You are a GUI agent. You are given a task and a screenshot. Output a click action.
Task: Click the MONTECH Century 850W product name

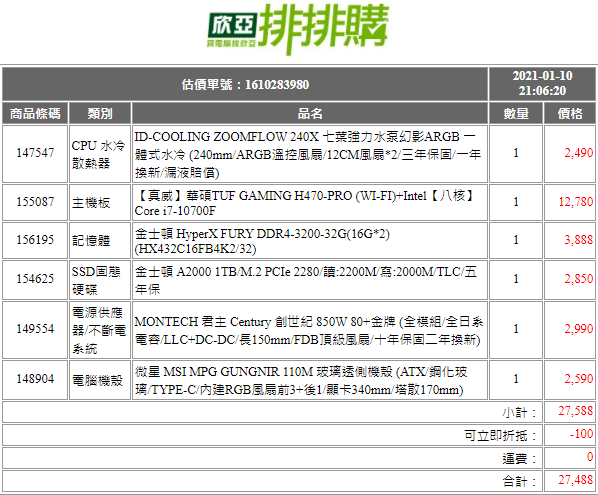click(x=309, y=331)
